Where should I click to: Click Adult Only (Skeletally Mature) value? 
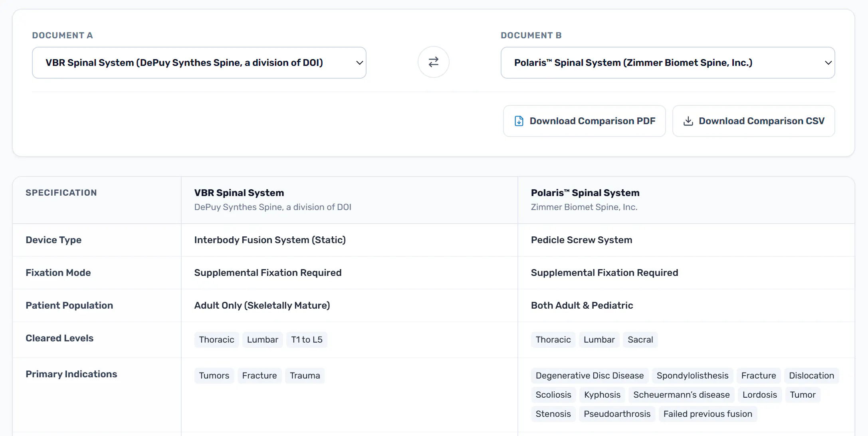pyautogui.click(x=262, y=305)
